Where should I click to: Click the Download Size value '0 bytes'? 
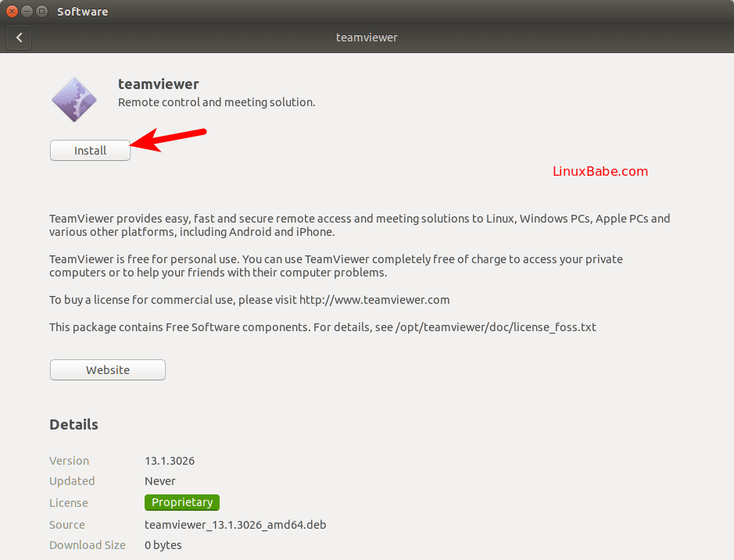(x=163, y=545)
